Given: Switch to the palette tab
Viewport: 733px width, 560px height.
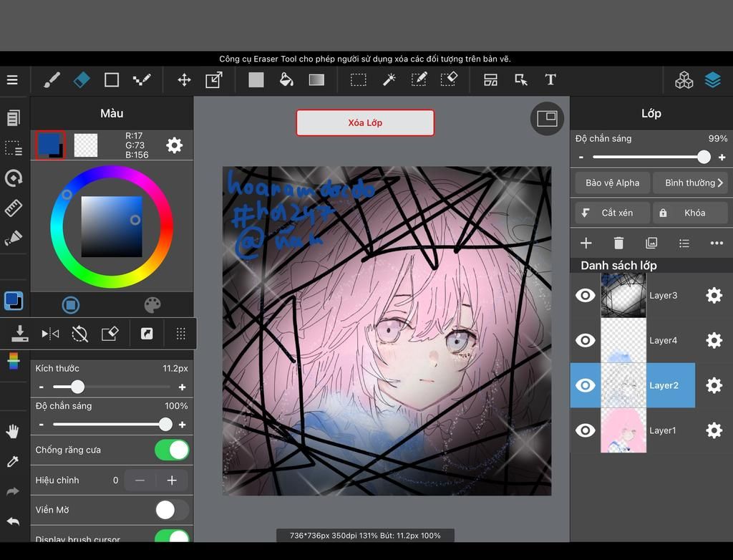Looking at the screenshot, I should (x=152, y=305).
